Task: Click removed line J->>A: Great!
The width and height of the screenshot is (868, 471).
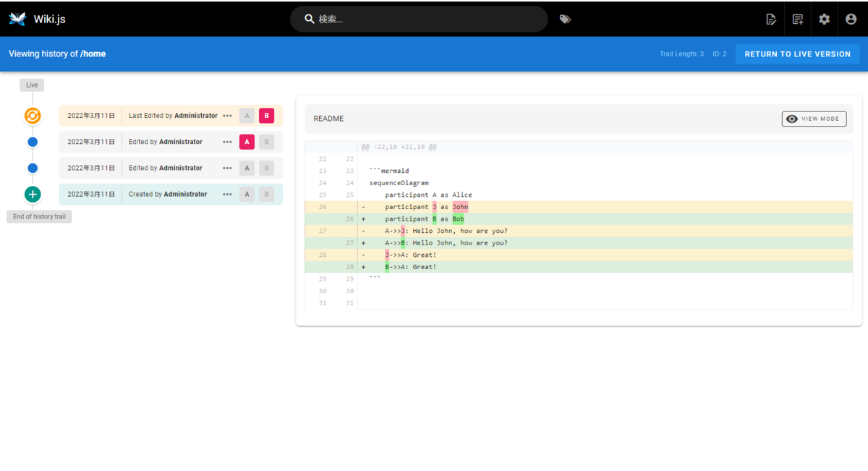Action: [579, 255]
